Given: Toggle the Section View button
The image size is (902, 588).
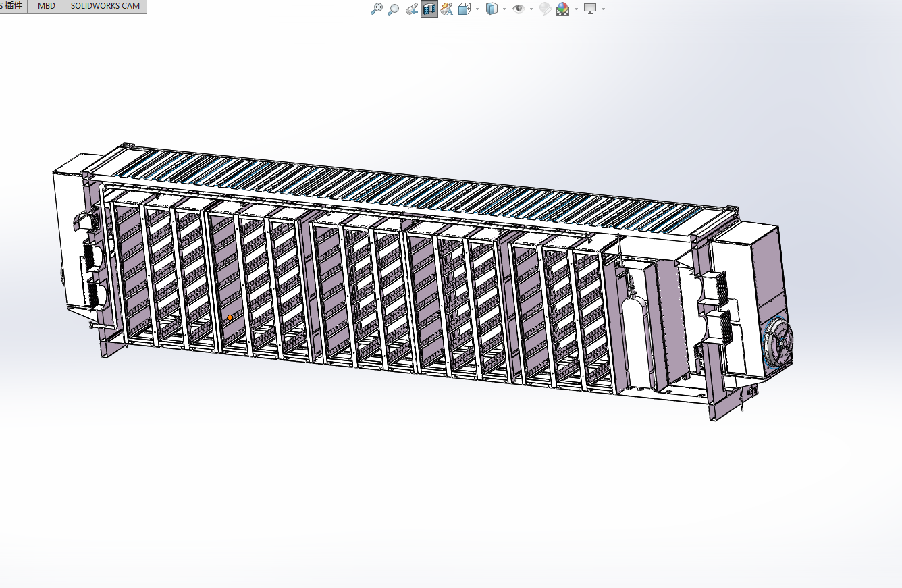Looking at the screenshot, I should point(429,9).
